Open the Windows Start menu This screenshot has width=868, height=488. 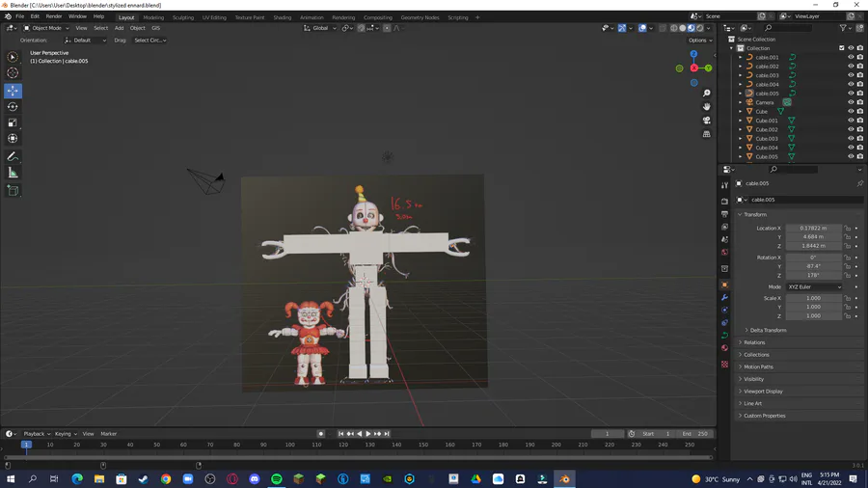pos(11,479)
